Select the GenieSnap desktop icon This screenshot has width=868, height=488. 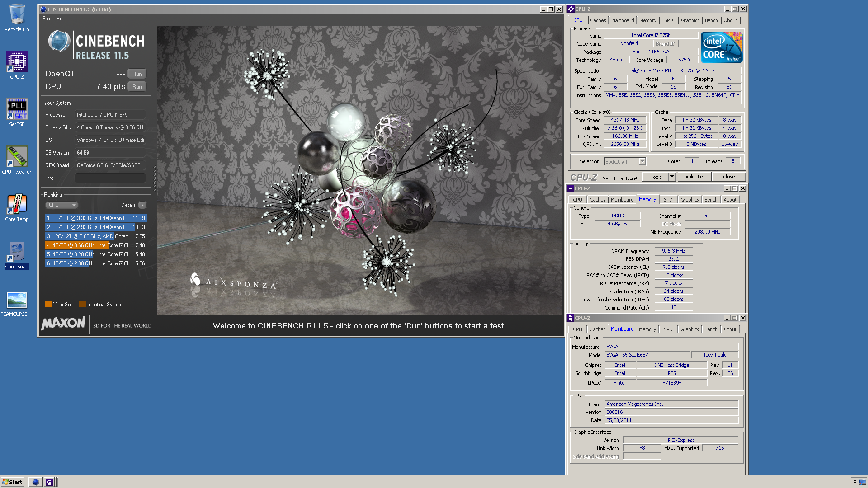17,255
